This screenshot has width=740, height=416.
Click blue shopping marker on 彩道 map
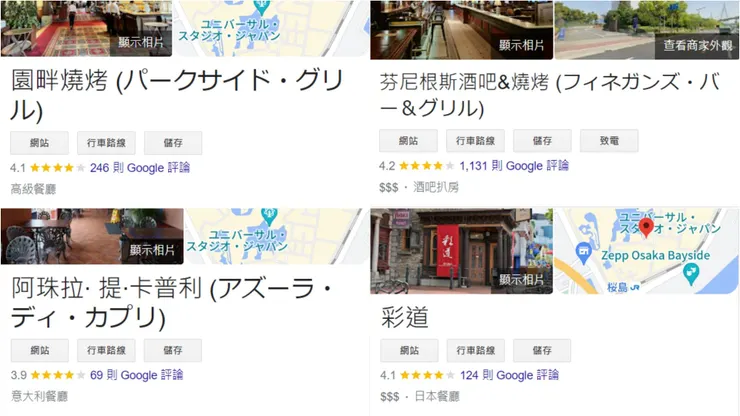click(584, 252)
